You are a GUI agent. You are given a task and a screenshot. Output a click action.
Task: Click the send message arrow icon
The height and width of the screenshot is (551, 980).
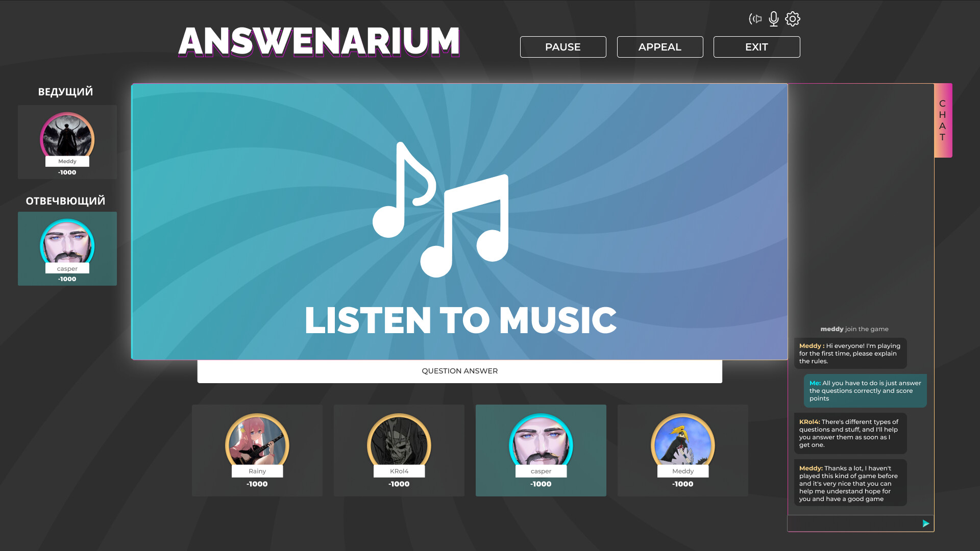click(x=926, y=523)
